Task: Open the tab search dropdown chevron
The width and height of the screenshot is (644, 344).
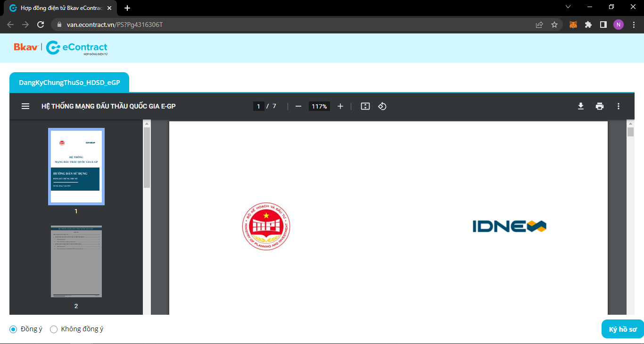Action: click(568, 7)
